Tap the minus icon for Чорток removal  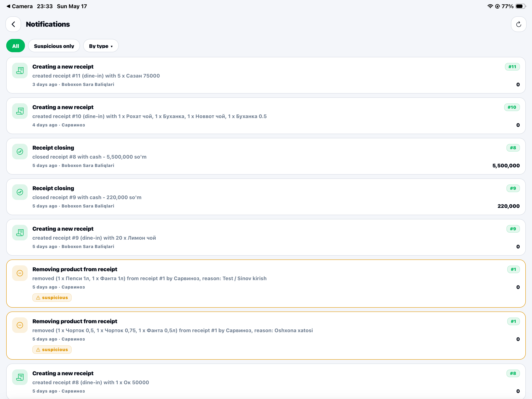pos(20,325)
